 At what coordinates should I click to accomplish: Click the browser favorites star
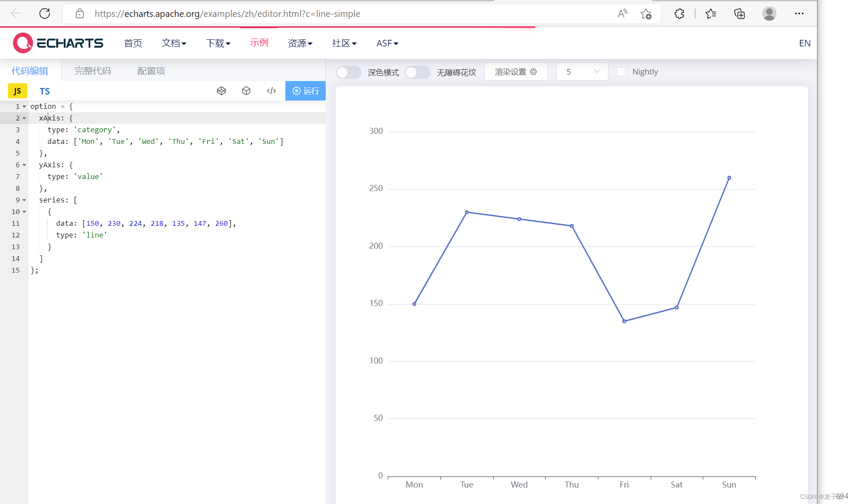[646, 13]
